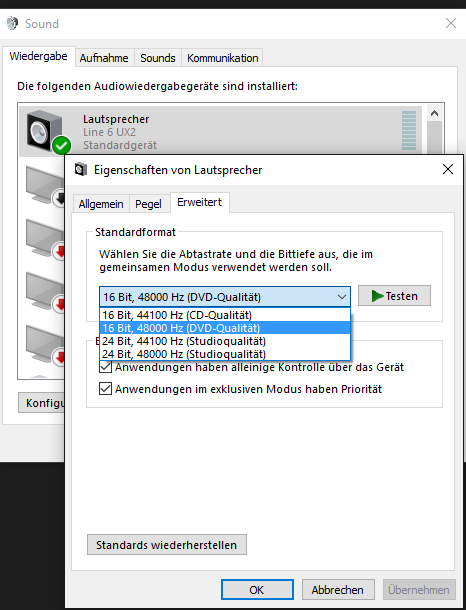The height and width of the screenshot is (610, 466).
Task: Click the speaker icon in Eigenschaften title bar
Action: pyautogui.click(x=81, y=170)
